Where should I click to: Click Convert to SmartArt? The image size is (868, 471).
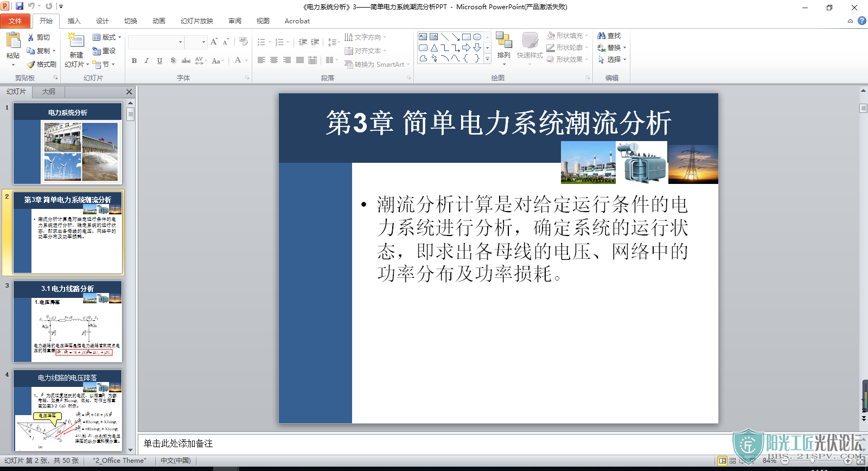[x=378, y=64]
